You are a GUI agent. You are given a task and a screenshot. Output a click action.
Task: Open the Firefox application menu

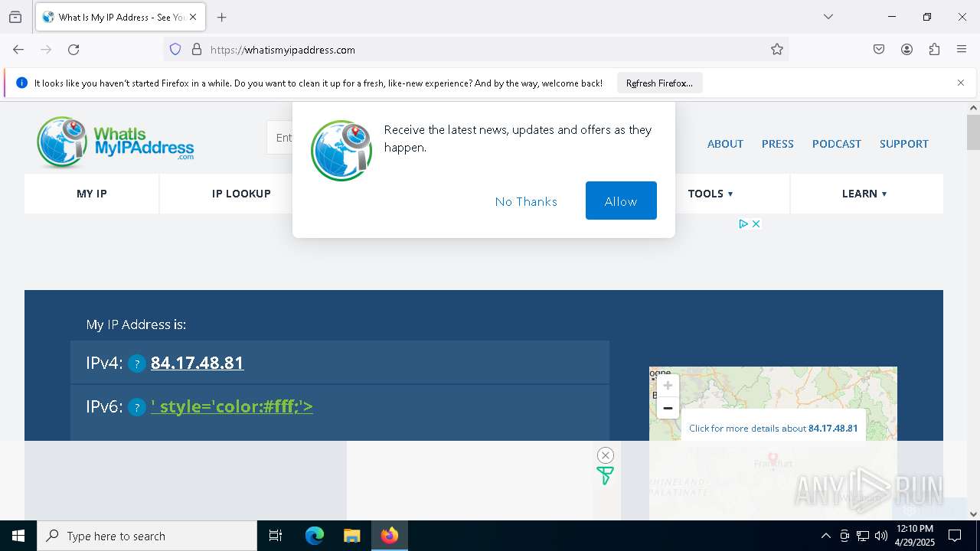(x=962, y=50)
